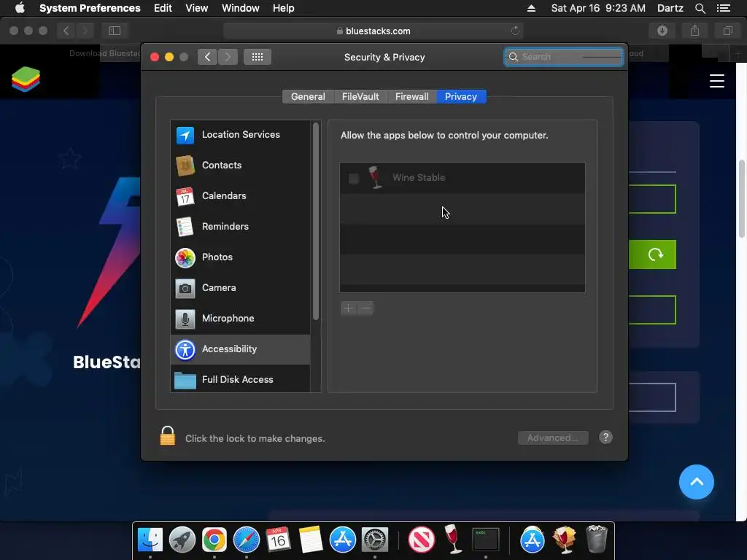Switch to the FileVault tab
747x560 pixels.
[x=360, y=97]
